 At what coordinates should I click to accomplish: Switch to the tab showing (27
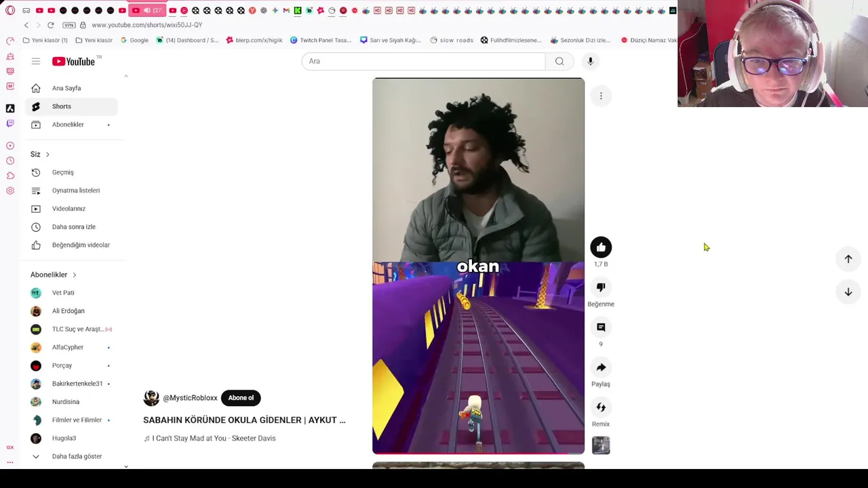pyautogui.click(x=147, y=10)
